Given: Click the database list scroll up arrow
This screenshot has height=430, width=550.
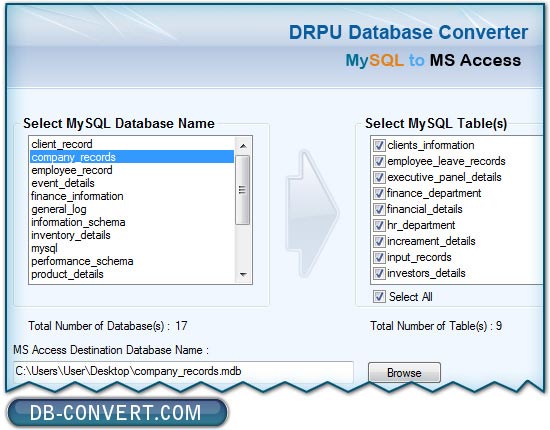Looking at the screenshot, I should [243, 146].
